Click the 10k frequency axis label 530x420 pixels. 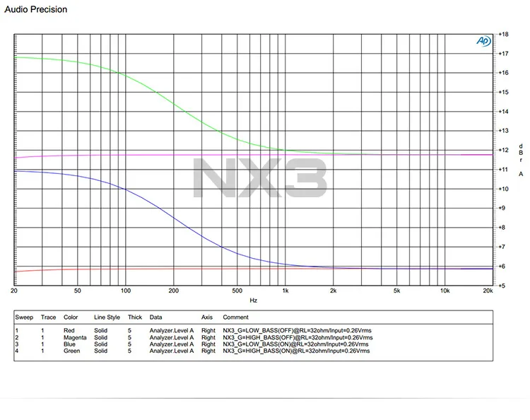point(444,291)
